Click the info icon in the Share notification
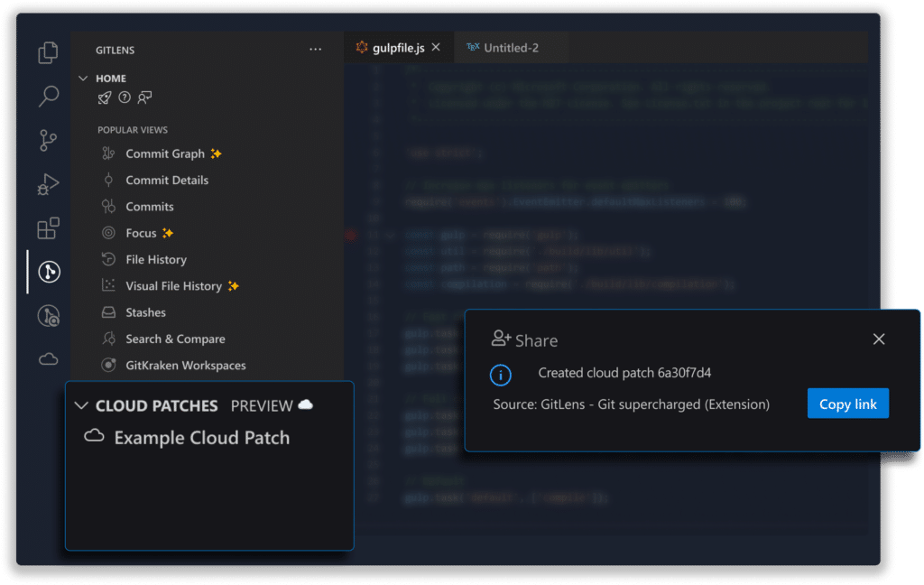The height and width of the screenshot is (585, 924). (x=500, y=375)
